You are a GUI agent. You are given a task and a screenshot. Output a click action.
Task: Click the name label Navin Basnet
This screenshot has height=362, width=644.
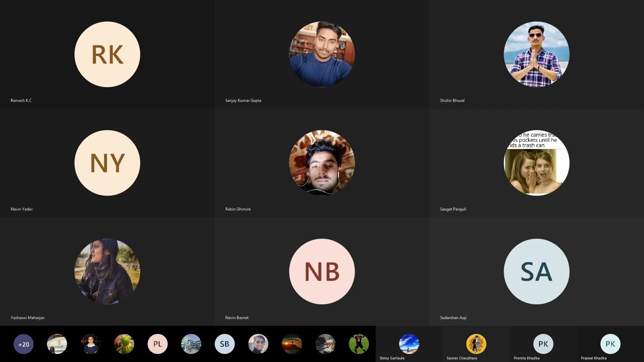(237, 318)
